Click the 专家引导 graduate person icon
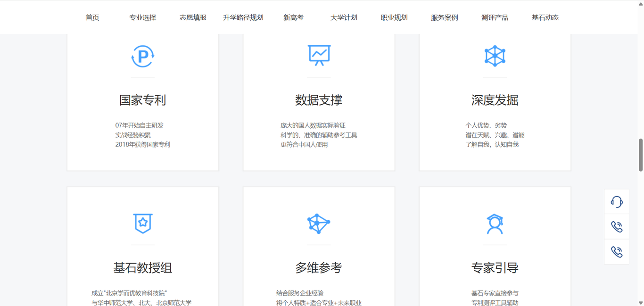644x306 pixels. (x=495, y=224)
